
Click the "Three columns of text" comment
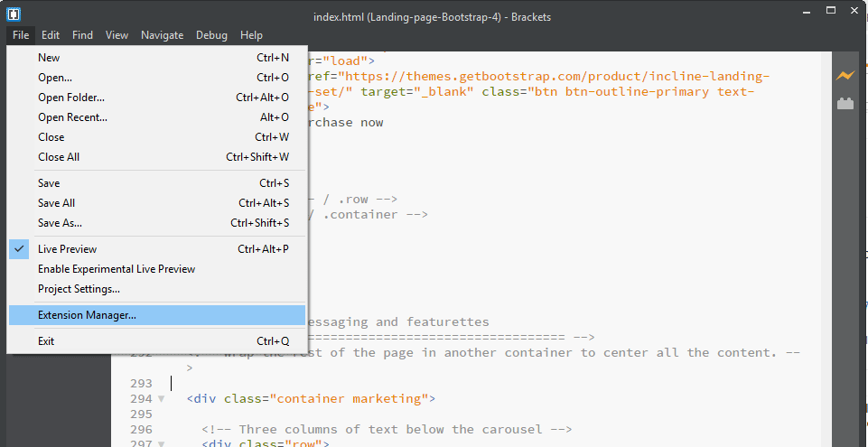coord(387,429)
